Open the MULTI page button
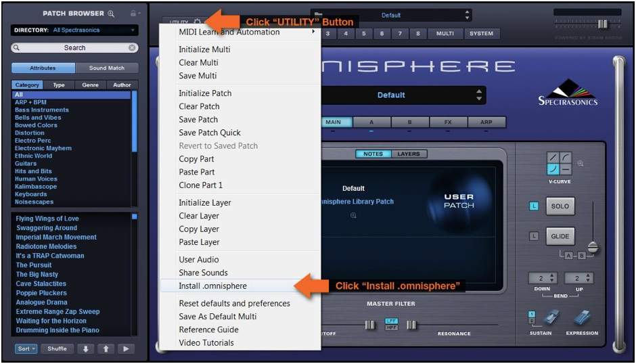The height and width of the screenshot is (364, 636). (445, 34)
